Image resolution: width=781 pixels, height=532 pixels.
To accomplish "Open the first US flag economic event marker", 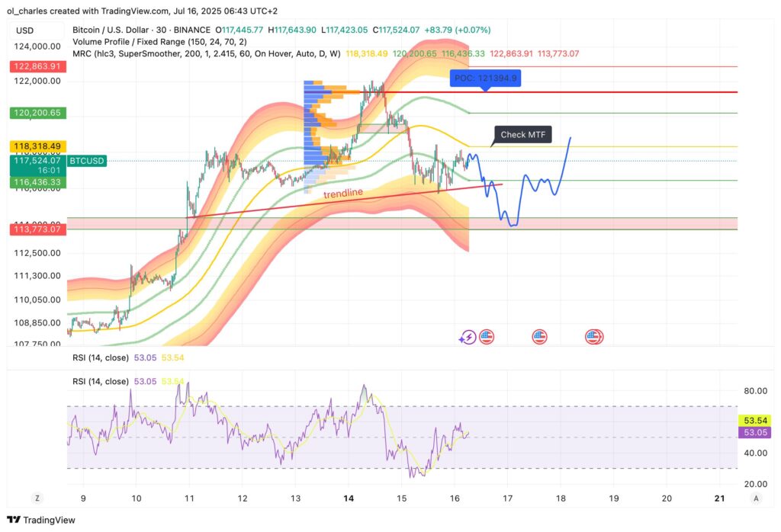I will coord(486,336).
